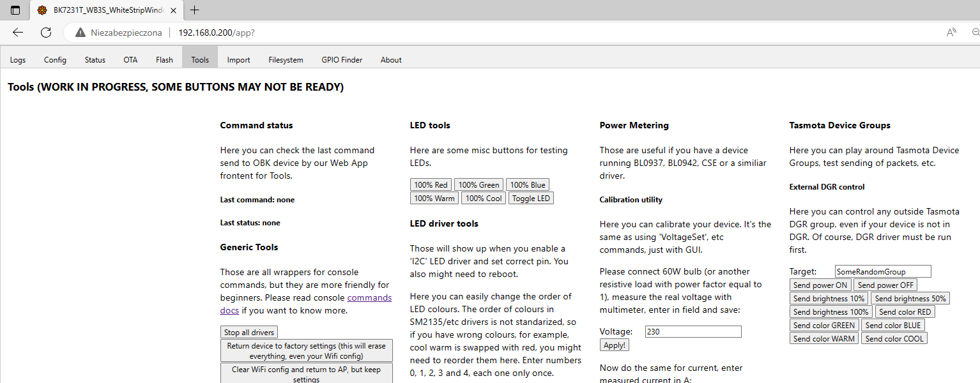The image size is (980, 383).
Task: Click Send power OFF
Action: click(x=885, y=285)
